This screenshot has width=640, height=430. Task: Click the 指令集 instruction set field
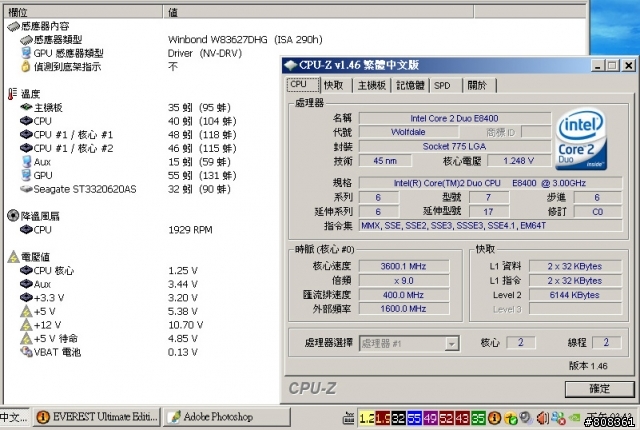point(491,226)
